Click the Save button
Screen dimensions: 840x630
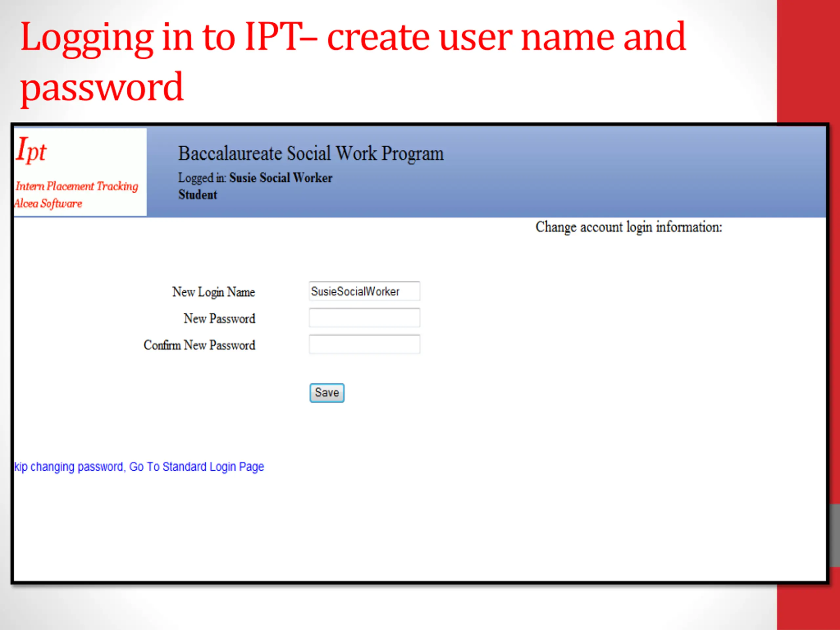point(326,393)
